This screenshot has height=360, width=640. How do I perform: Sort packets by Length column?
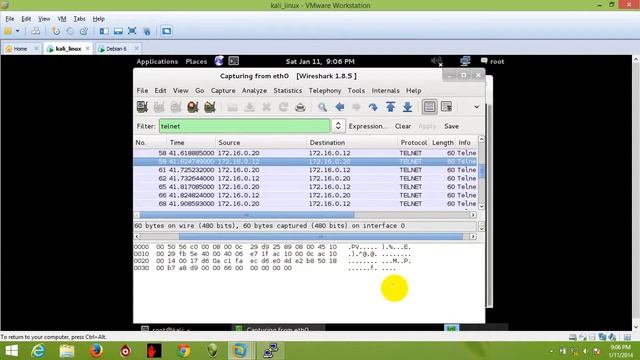pyautogui.click(x=443, y=142)
